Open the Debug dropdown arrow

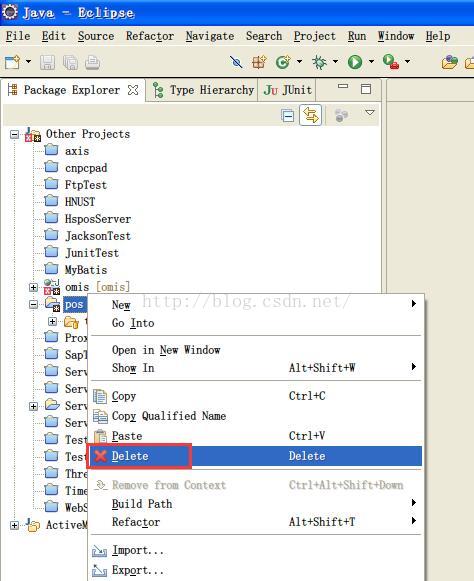tap(335, 62)
